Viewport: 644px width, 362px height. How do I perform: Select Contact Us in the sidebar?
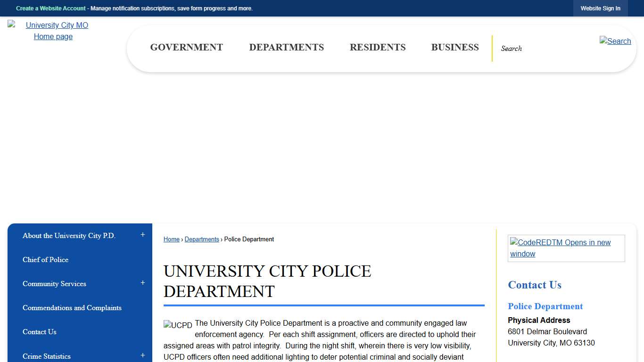point(39,332)
